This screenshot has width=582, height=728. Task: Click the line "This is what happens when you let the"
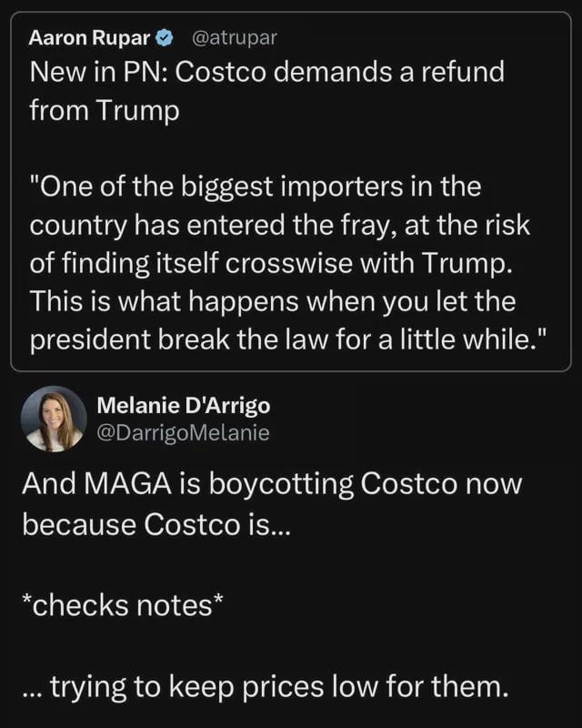pyautogui.click(x=260, y=299)
